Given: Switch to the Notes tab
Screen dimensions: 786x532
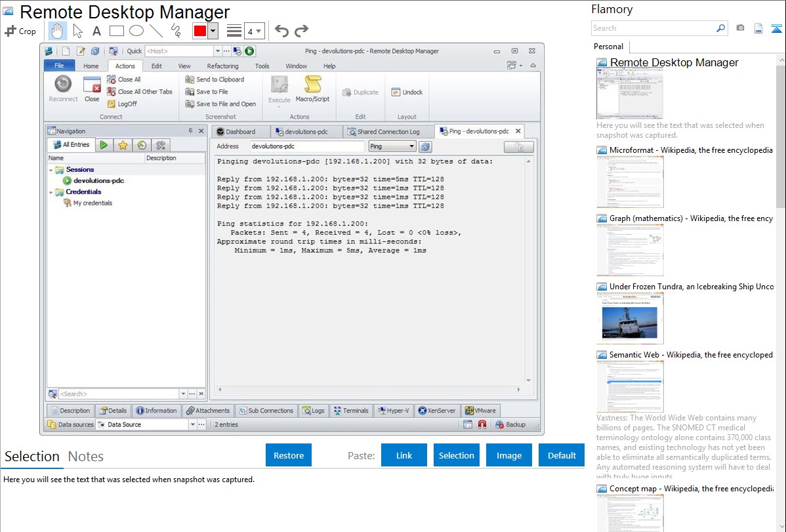Looking at the screenshot, I should point(86,457).
